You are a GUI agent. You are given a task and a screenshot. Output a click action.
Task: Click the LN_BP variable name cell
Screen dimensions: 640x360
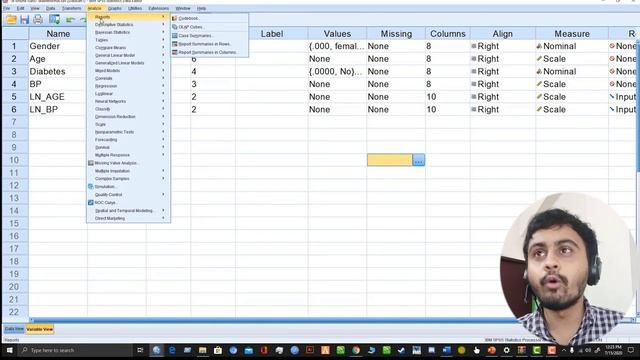point(58,109)
